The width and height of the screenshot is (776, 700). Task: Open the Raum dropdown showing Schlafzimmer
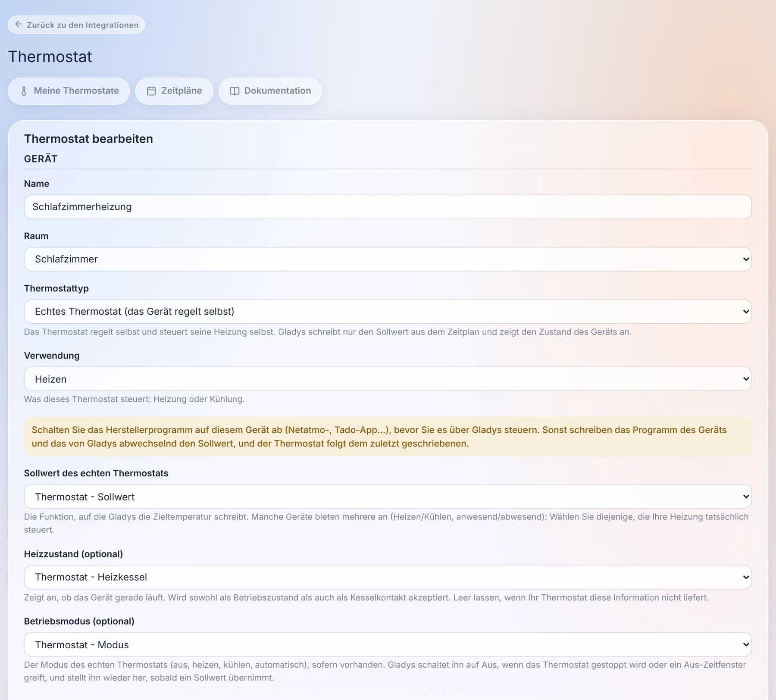(388, 259)
